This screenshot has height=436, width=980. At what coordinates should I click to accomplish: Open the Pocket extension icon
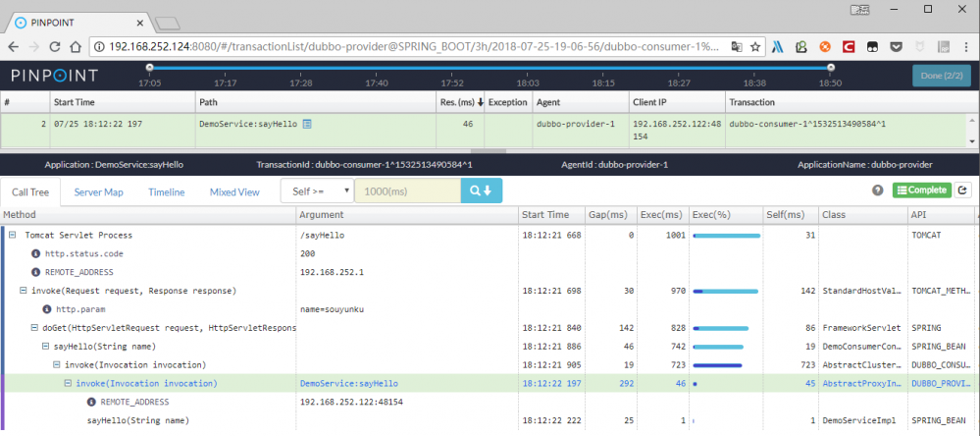pyautogui.click(x=897, y=46)
